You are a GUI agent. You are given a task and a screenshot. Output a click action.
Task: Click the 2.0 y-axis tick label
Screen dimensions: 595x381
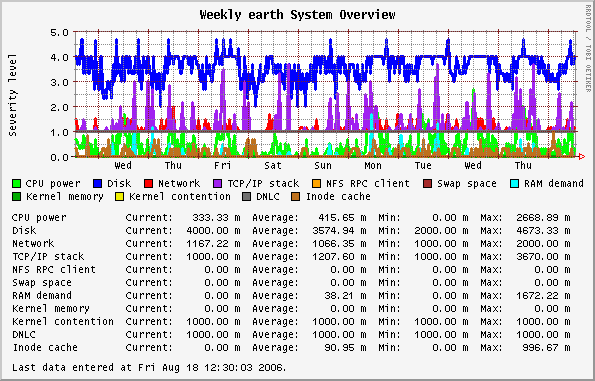pos(60,107)
